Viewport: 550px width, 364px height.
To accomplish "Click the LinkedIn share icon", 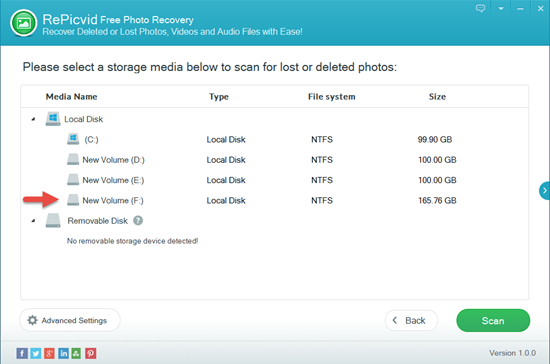I will point(63,353).
